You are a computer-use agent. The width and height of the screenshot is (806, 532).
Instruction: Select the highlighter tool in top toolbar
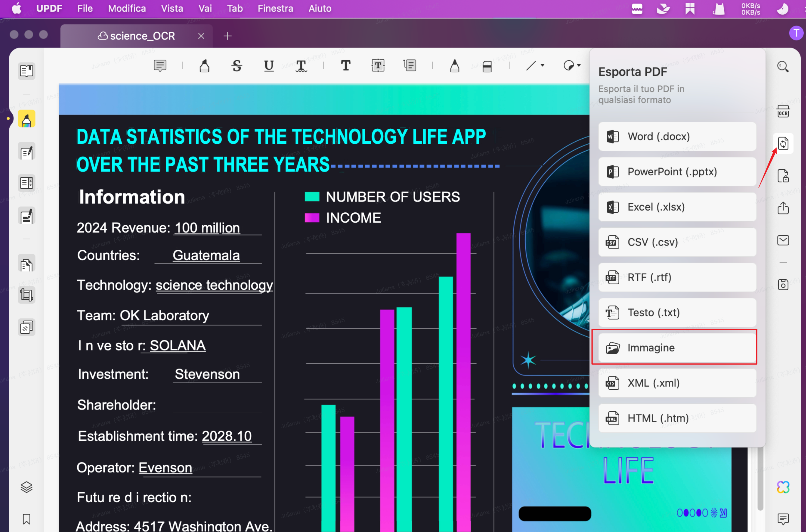tap(204, 66)
